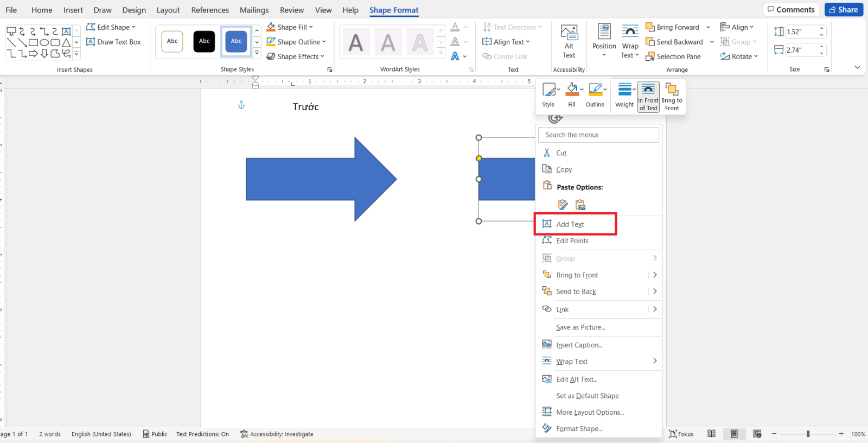Image resolution: width=868 pixels, height=443 pixels.
Task: Click the Align objects icon
Action: click(x=725, y=27)
